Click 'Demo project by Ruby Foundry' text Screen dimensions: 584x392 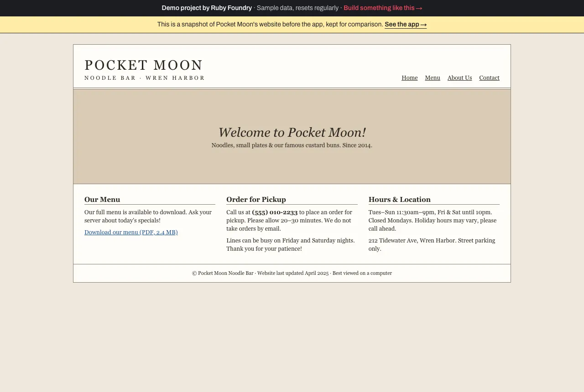(207, 8)
